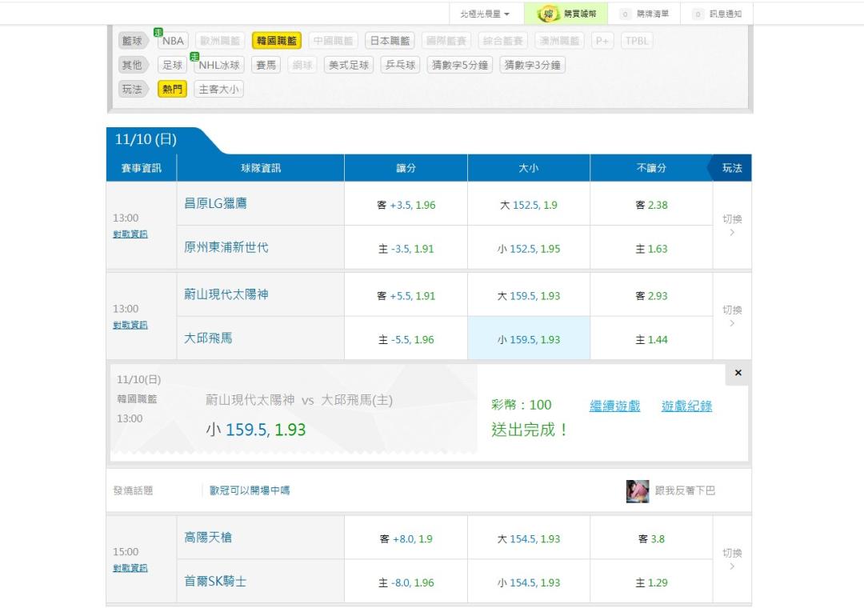Pick spread 客 +5.5, 1.91
864x616 pixels.
(406, 296)
